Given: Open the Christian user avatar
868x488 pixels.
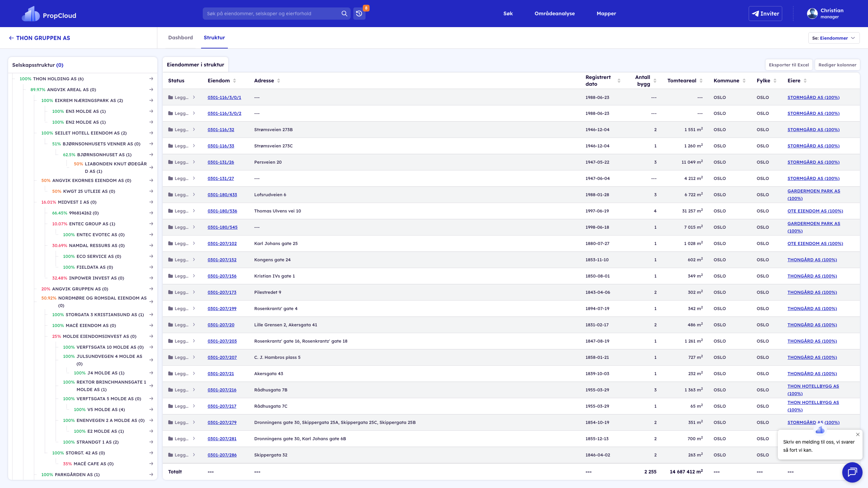Looking at the screenshot, I should (812, 14).
